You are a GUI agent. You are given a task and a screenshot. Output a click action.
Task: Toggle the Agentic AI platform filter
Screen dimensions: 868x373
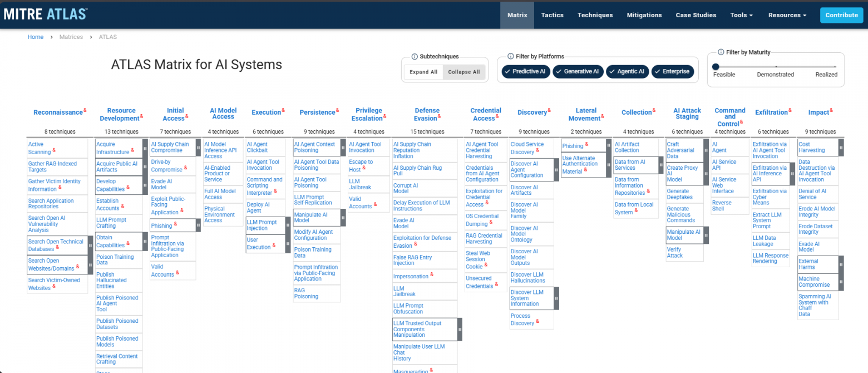[628, 71]
